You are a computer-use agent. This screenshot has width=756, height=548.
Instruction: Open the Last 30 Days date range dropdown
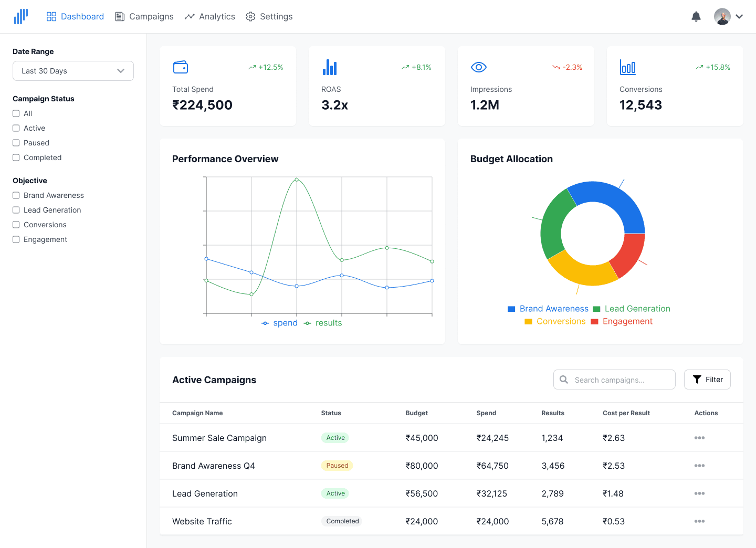click(73, 71)
